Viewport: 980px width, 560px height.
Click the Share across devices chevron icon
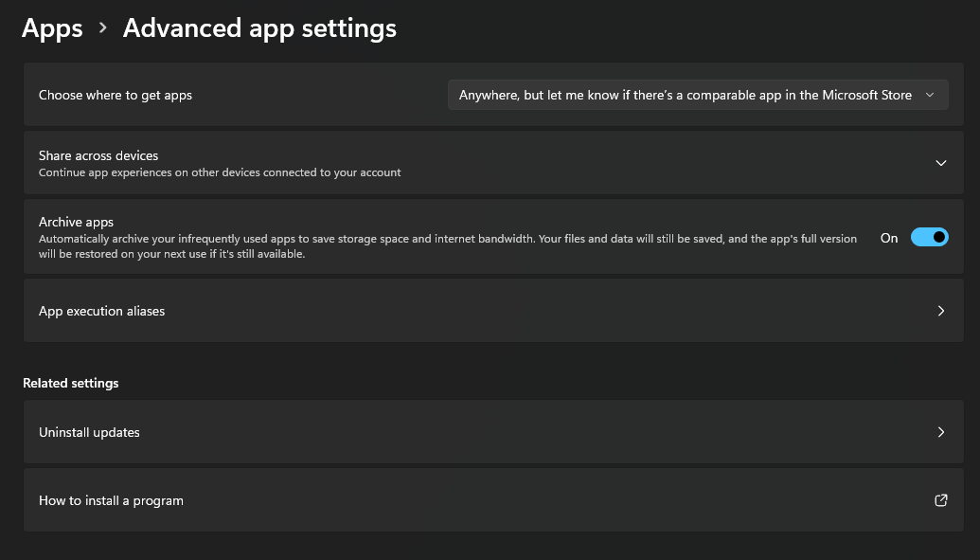point(940,163)
